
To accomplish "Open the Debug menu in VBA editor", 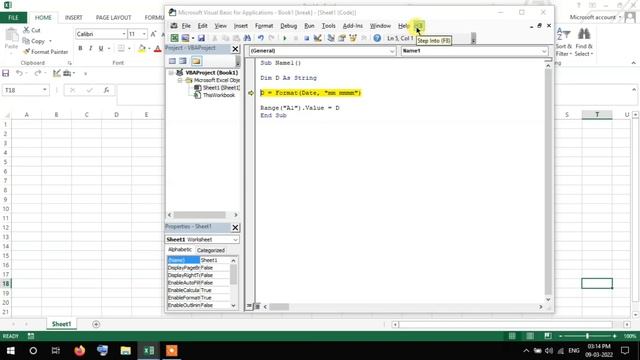I will pos(289,26).
